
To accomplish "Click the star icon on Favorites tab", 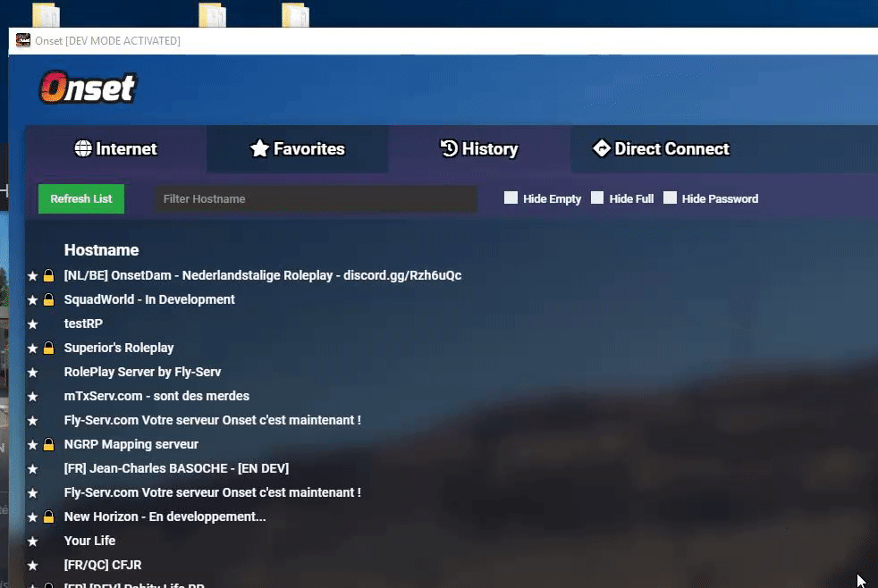I will (x=259, y=148).
